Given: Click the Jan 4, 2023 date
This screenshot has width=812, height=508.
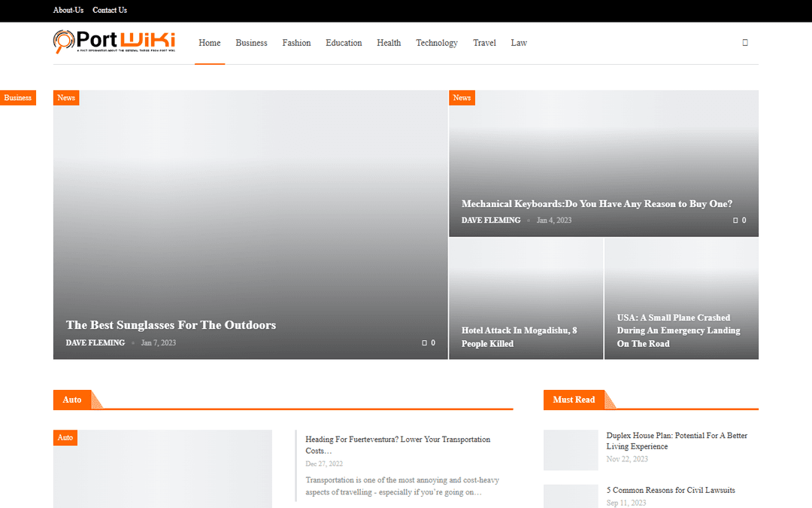Looking at the screenshot, I should tap(554, 221).
